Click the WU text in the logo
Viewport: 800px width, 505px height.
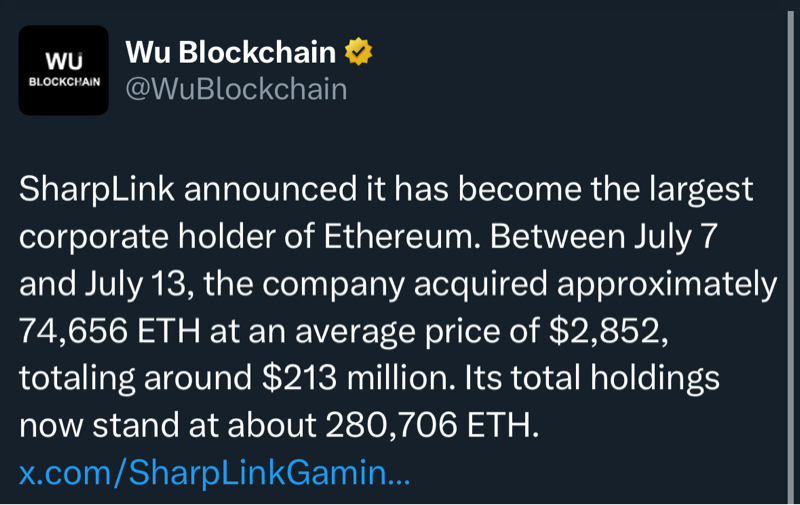(x=63, y=59)
